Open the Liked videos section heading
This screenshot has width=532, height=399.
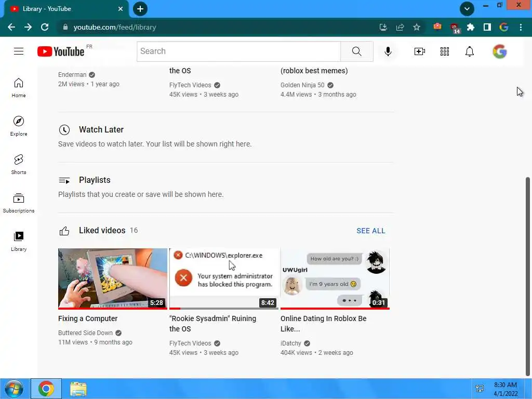(102, 230)
